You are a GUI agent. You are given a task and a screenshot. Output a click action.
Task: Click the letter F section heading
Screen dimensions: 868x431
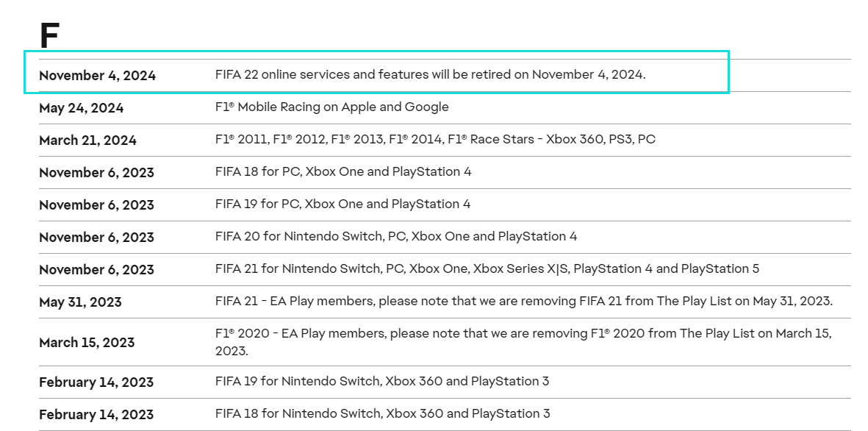point(49,36)
